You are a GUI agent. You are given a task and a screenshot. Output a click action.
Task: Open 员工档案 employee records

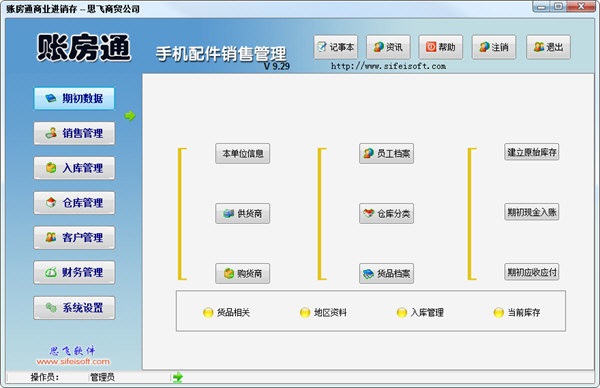(x=386, y=153)
